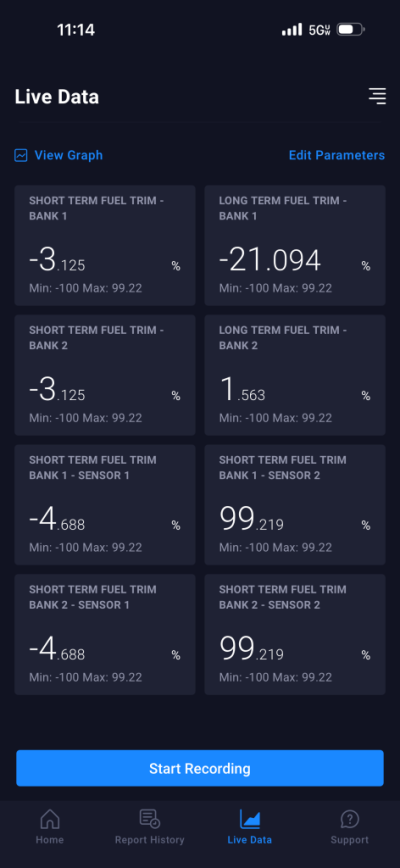Open Long Term Fuel Trim Bank 2 card
Screen dimensions: 400x868
(x=295, y=375)
